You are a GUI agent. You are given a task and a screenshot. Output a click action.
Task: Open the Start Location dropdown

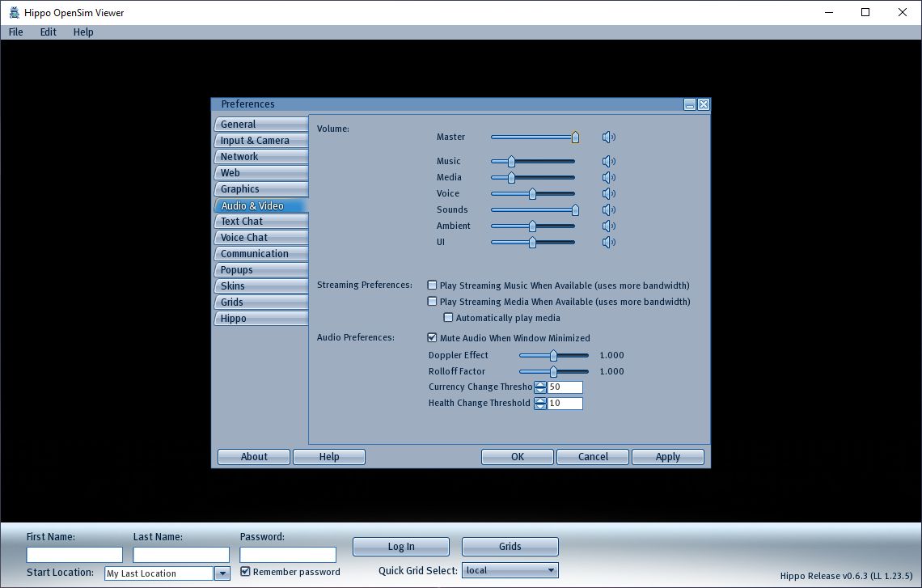(x=222, y=573)
